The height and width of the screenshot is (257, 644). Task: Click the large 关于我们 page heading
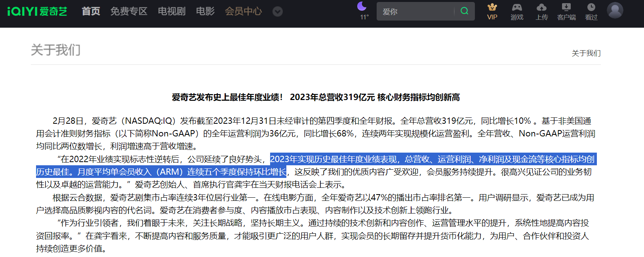(x=56, y=50)
